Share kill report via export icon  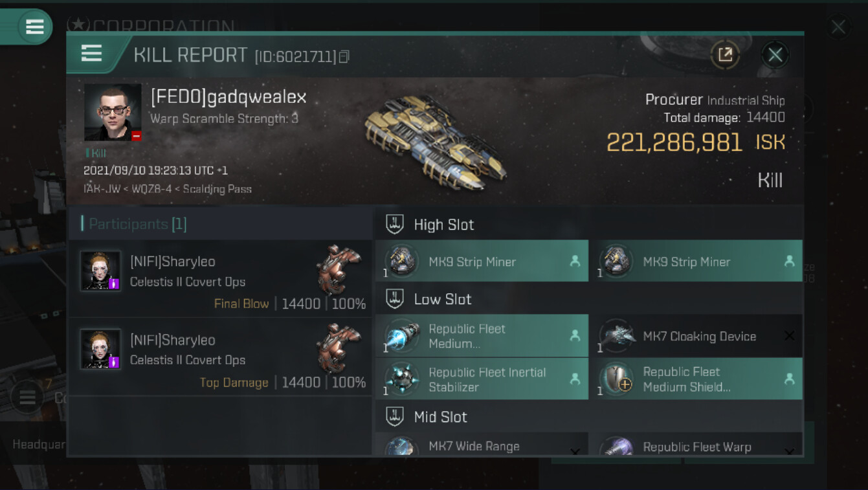pos(725,55)
